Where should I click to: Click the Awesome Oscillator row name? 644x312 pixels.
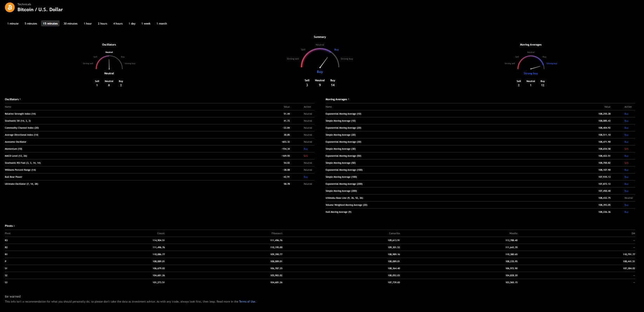pos(15,142)
